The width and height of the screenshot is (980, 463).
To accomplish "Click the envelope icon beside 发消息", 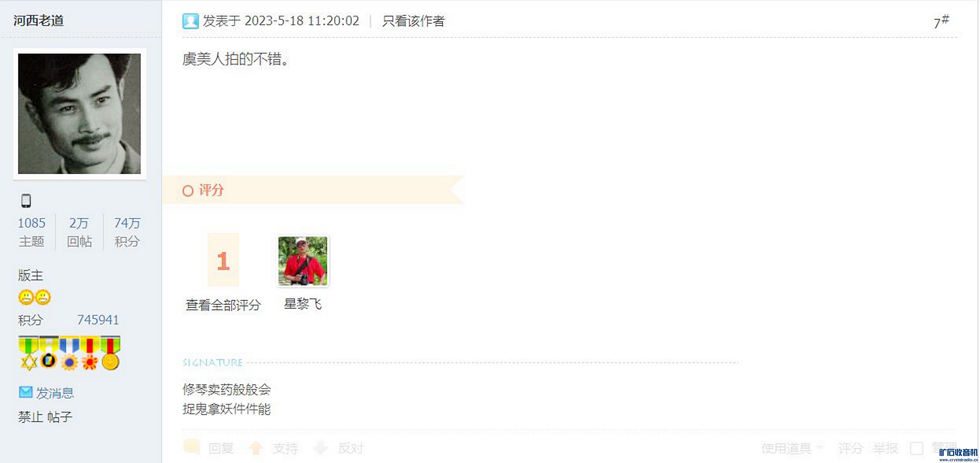I will click(25, 392).
